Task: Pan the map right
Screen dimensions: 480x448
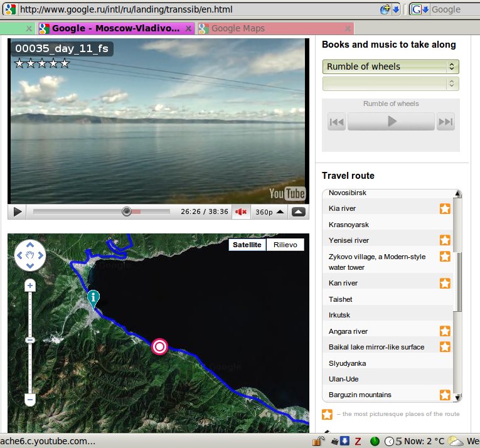Action: tap(41, 255)
